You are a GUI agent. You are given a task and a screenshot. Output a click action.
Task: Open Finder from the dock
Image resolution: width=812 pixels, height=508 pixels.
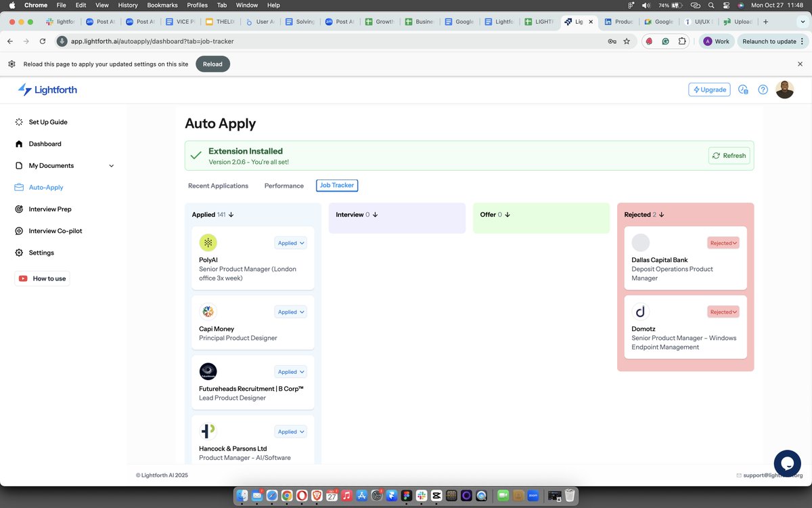242,496
